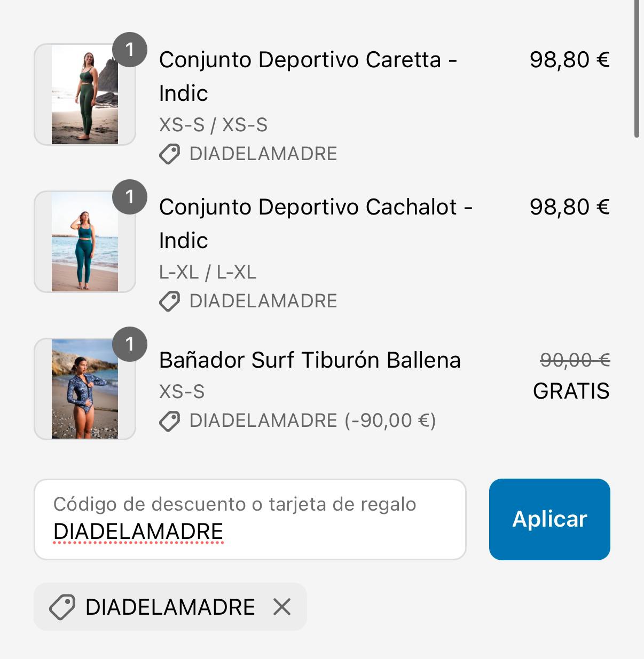Click the Bañador item quantity badge
Screen dimensions: 644x659
[129, 344]
